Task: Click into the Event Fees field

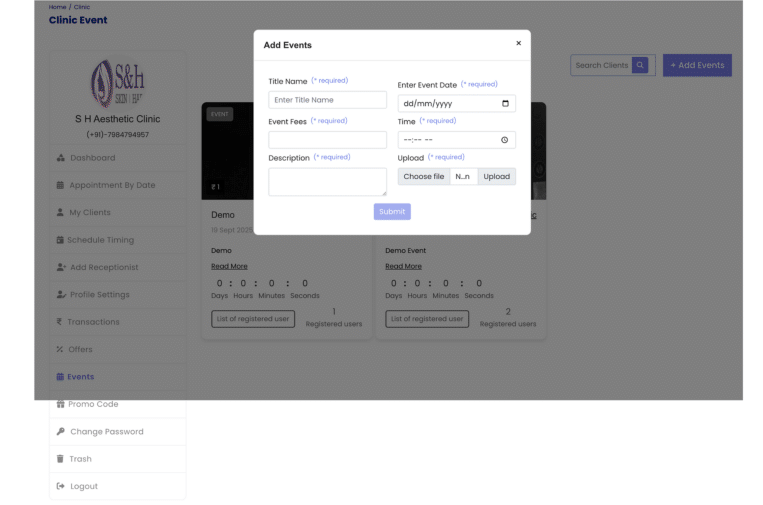Action: 327,140
